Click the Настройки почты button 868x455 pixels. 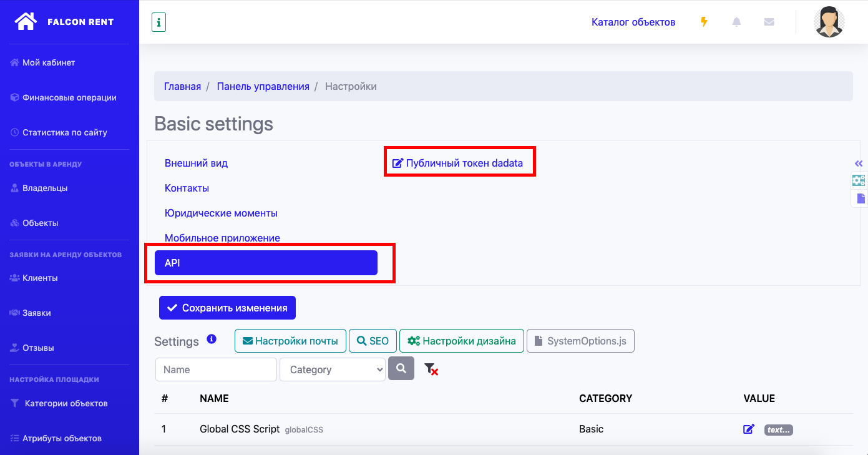tap(290, 341)
